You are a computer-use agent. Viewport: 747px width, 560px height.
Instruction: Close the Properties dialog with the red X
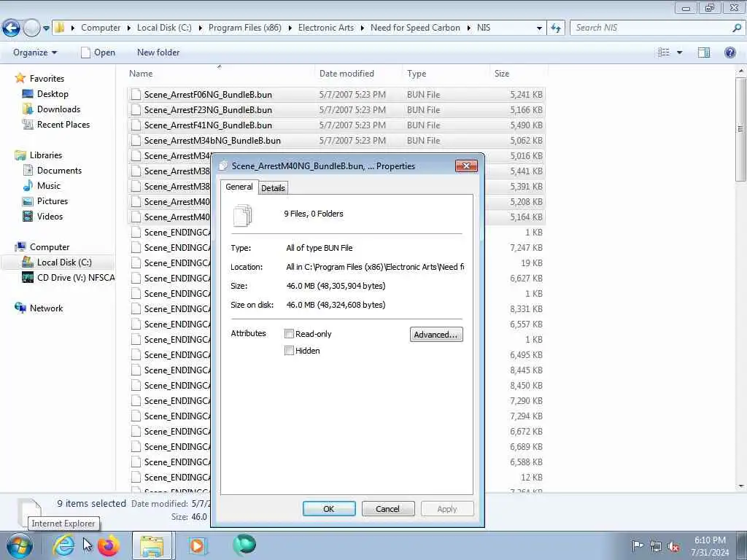click(466, 166)
